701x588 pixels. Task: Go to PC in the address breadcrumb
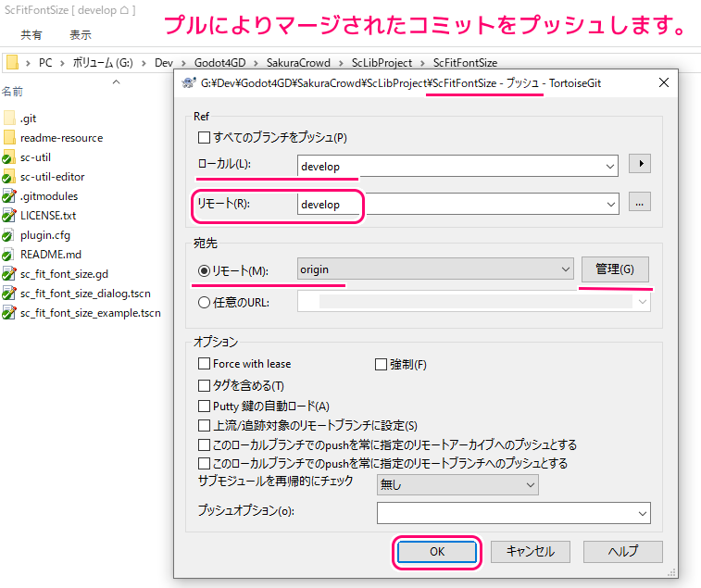pos(45,63)
